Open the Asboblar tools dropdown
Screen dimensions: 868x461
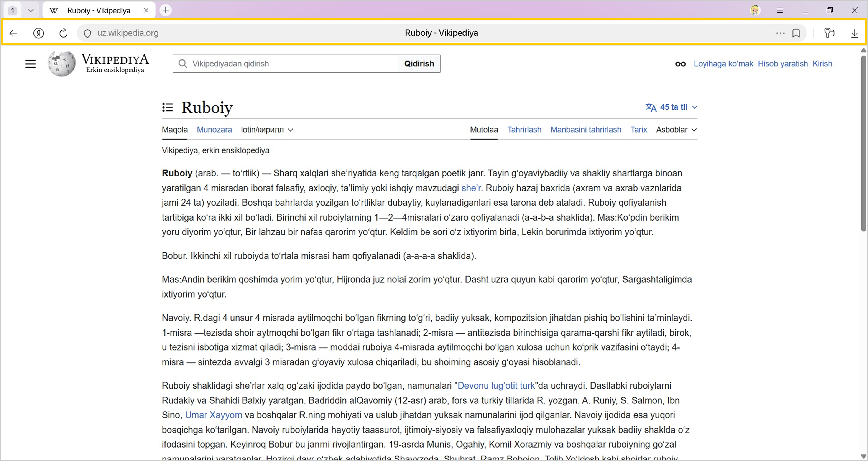[x=676, y=130]
